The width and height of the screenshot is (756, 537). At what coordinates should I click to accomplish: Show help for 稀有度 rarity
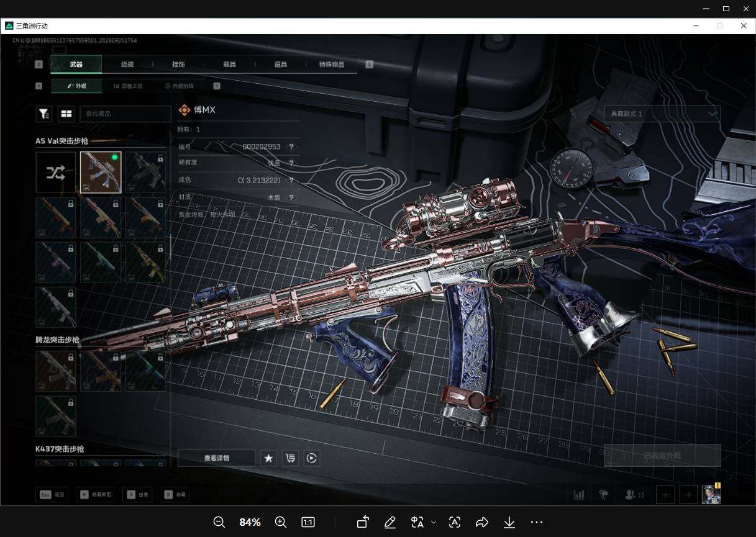click(x=291, y=163)
